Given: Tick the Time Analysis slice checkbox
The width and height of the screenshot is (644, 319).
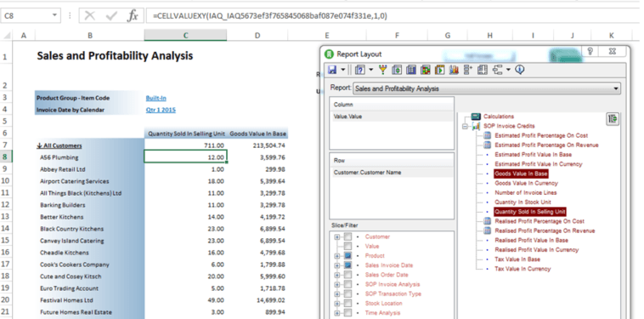Looking at the screenshot, I should pyautogui.click(x=347, y=313).
